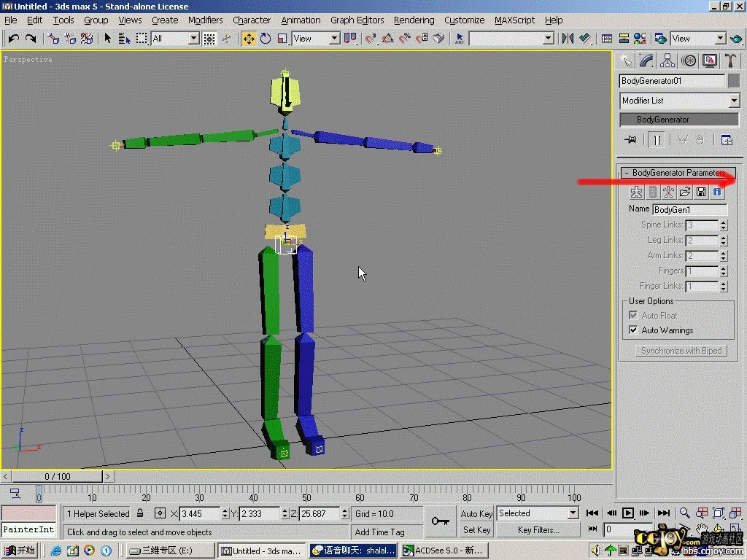
Task: Open the render type View dropdown
Action: tap(720, 39)
